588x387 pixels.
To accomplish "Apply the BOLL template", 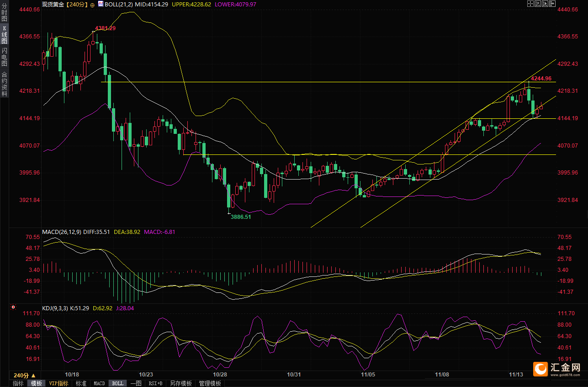I will (x=118, y=383).
